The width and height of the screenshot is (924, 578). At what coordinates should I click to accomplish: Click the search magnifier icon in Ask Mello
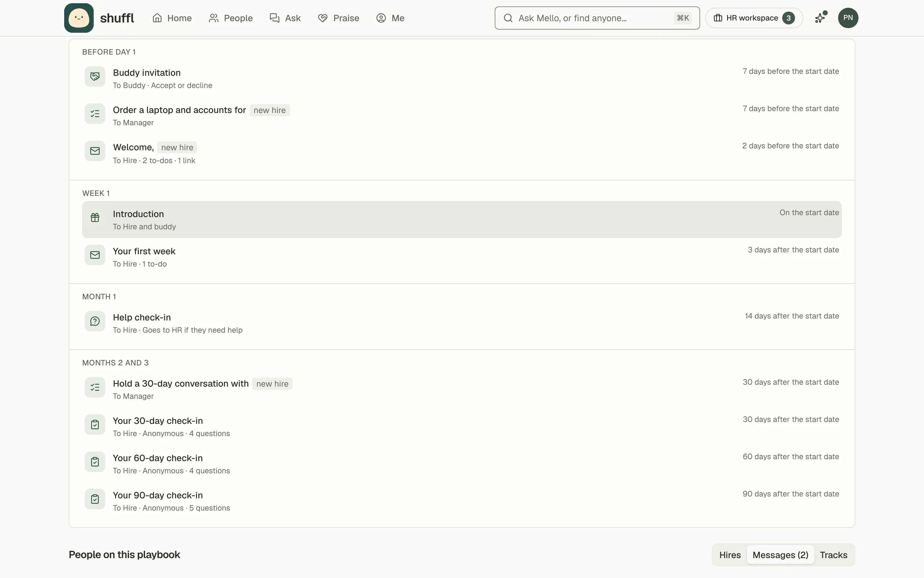(x=508, y=18)
